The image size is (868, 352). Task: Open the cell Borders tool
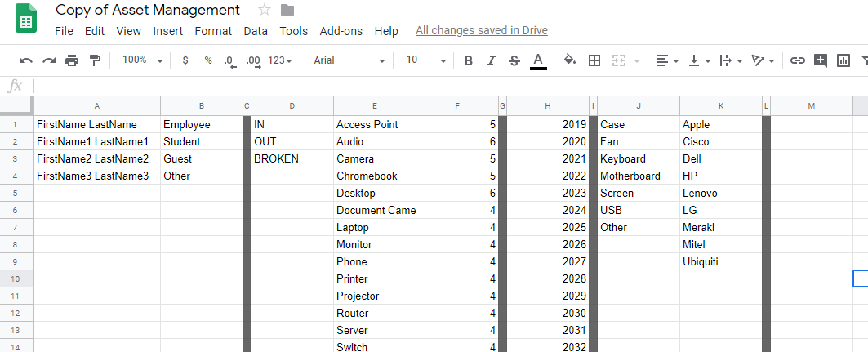[x=594, y=60]
